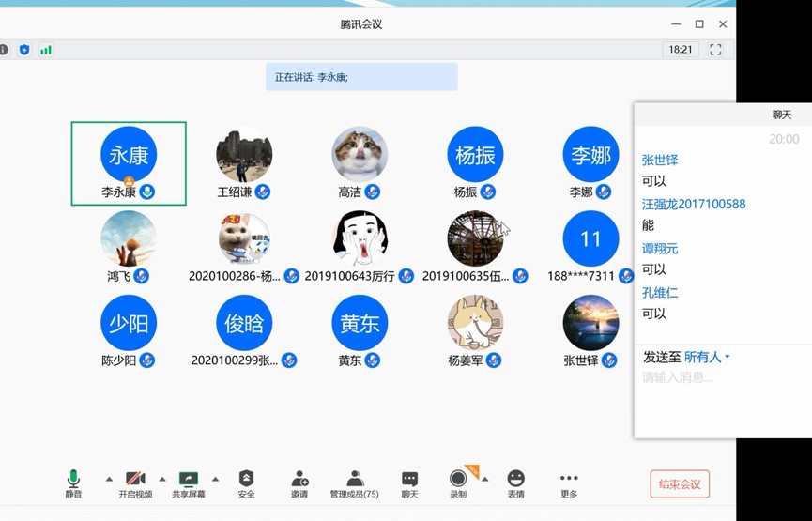Click the red 结束会议 end meeting button
812x521 pixels.
[x=680, y=484]
